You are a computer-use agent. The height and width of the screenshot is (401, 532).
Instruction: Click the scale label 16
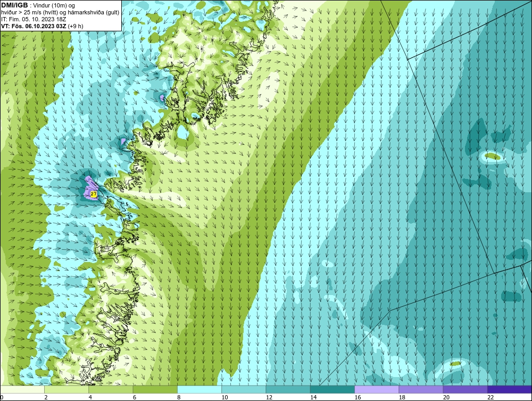point(358,398)
